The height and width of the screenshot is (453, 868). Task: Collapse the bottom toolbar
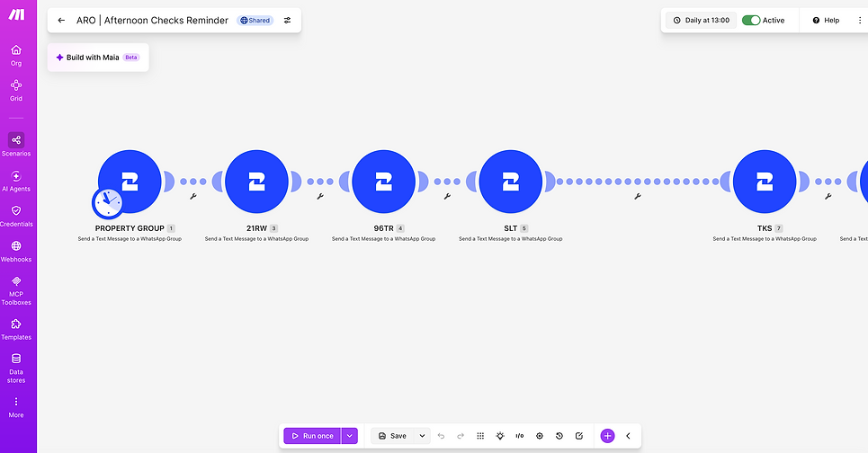pos(629,436)
